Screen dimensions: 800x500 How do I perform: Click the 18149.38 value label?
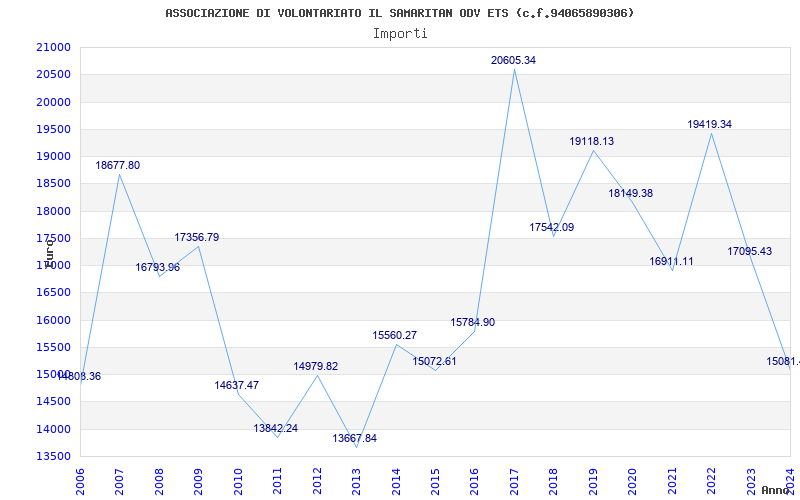[631, 193]
